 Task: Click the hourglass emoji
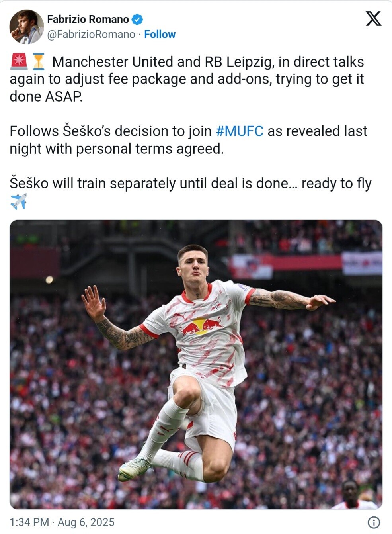[x=39, y=61]
